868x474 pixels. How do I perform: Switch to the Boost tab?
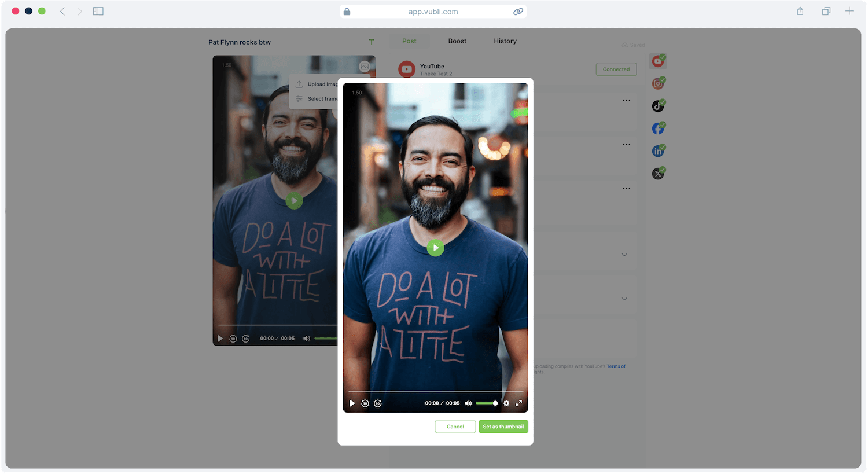tap(457, 41)
